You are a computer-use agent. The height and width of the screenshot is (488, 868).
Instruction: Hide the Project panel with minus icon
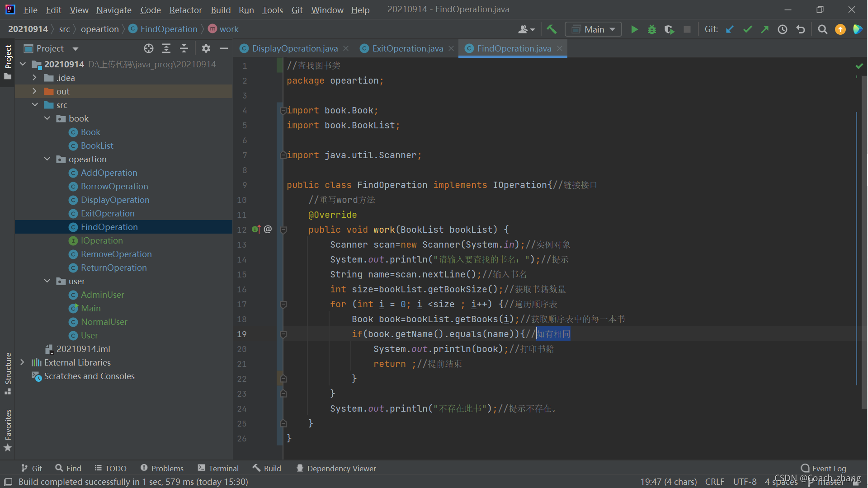click(x=224, y=48)
